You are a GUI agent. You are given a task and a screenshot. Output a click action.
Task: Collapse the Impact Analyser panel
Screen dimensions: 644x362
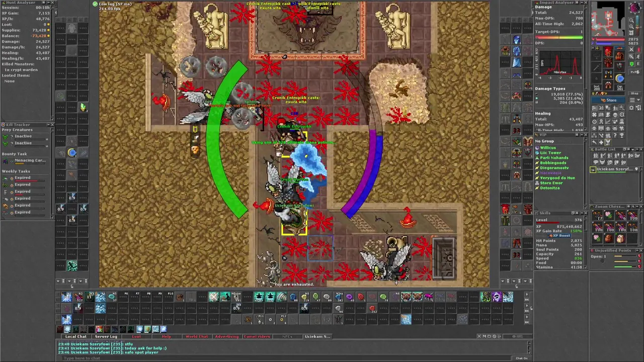tap(582, 3)
